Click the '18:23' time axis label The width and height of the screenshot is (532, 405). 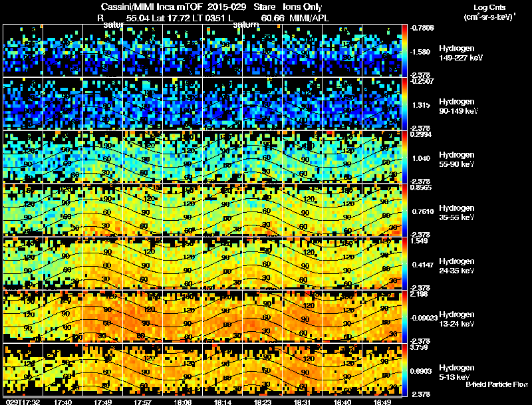coord(262,402)
